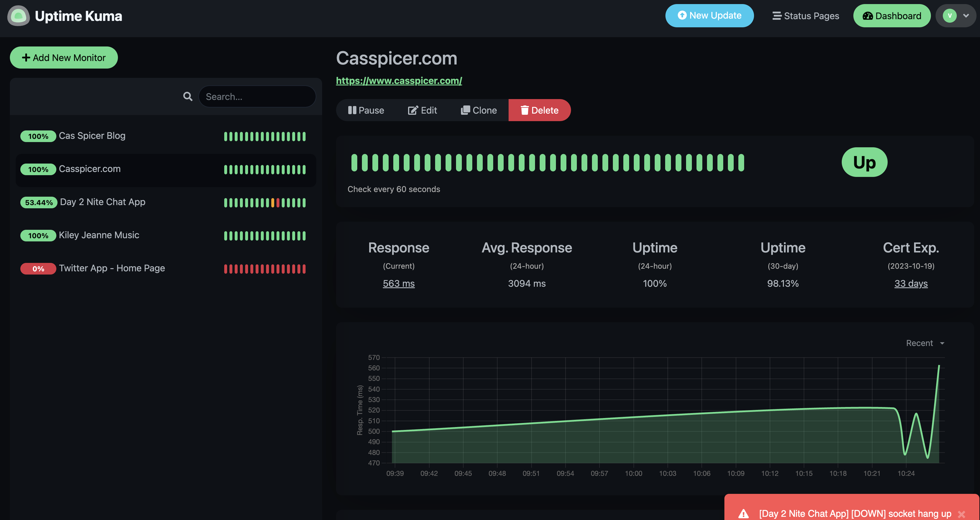The width and height of the screenshot is (980, 520).
Task: Click the New Update button
Action: pyautogui.click(x=709, y=16)
